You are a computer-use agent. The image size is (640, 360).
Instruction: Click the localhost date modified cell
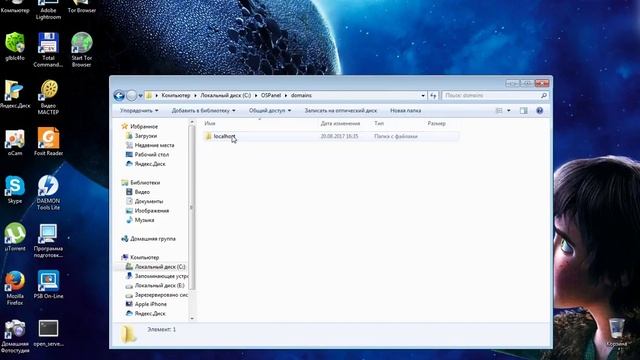339,136
